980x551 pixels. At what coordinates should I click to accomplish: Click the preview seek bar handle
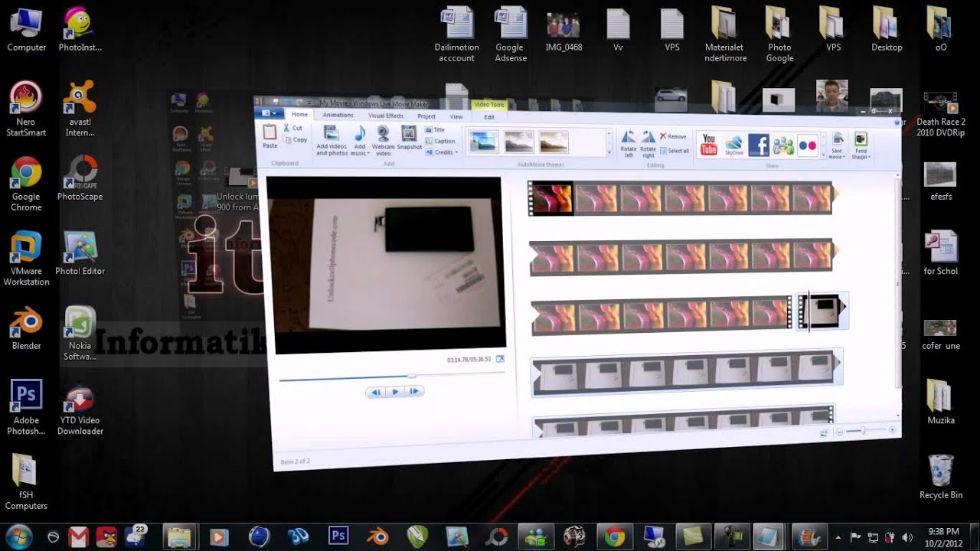[x=412, y=376]
